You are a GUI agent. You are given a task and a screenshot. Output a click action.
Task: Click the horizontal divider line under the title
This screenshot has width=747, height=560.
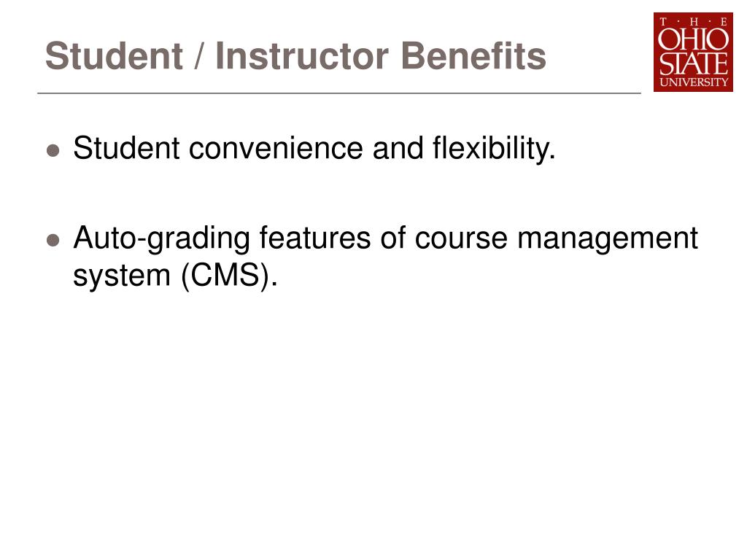click(x=339, y=93)
